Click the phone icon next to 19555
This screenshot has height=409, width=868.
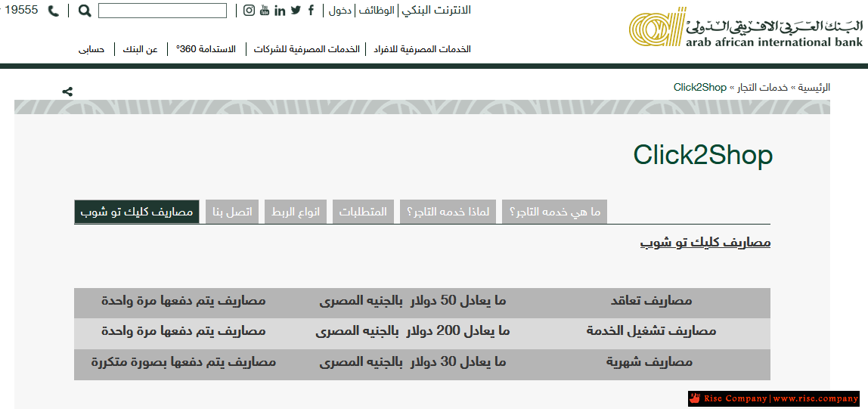53,11
